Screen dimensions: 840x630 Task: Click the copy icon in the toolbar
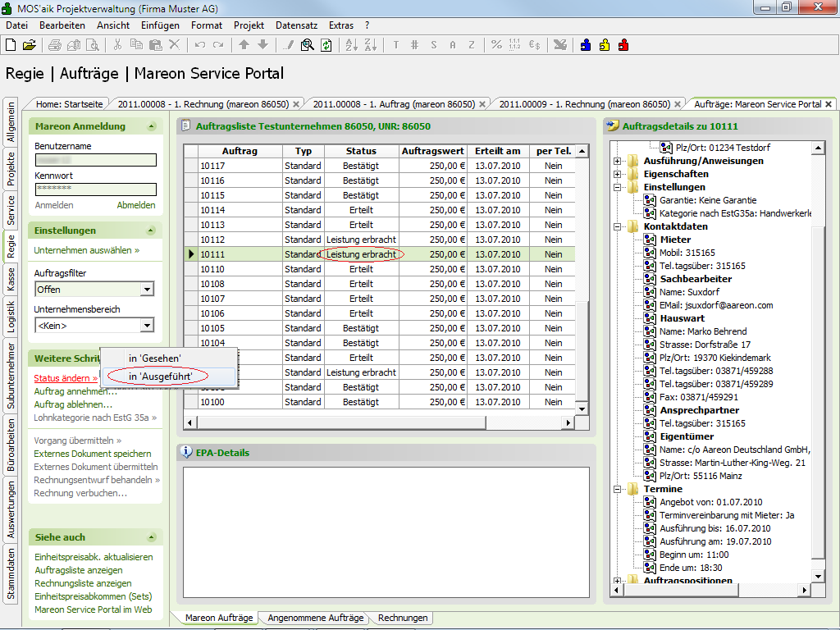point(137,45)
